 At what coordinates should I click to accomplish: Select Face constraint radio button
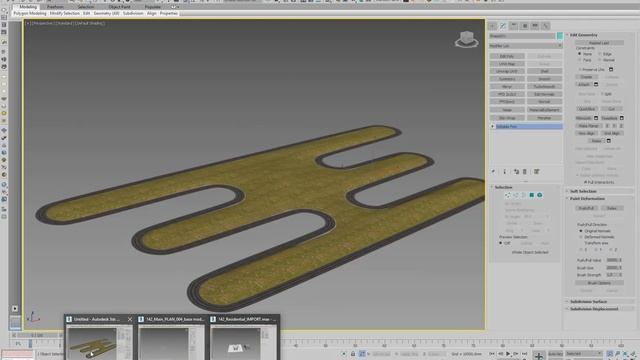(580, 60)
